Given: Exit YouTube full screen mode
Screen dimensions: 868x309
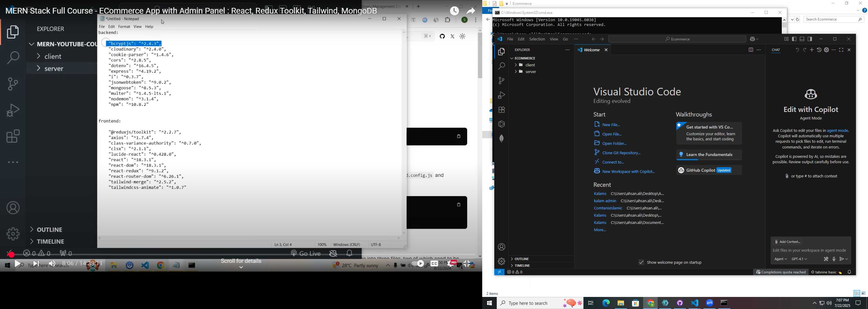Looking at the screenshot, I should pyautogui.click(x=467, y=264).
